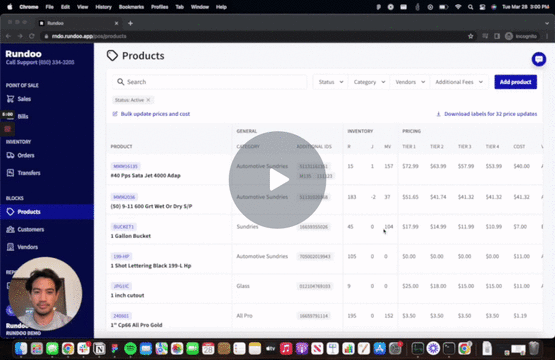Open Music app from the dock

[x=286, y=349]
